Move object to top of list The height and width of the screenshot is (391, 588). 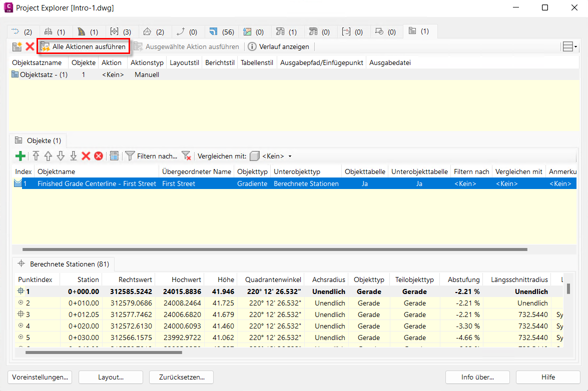pyautogui.click(x=36, y=156)
